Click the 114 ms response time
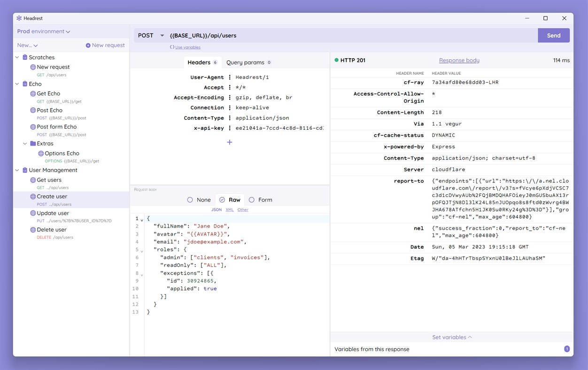 [x=561, y=60]
